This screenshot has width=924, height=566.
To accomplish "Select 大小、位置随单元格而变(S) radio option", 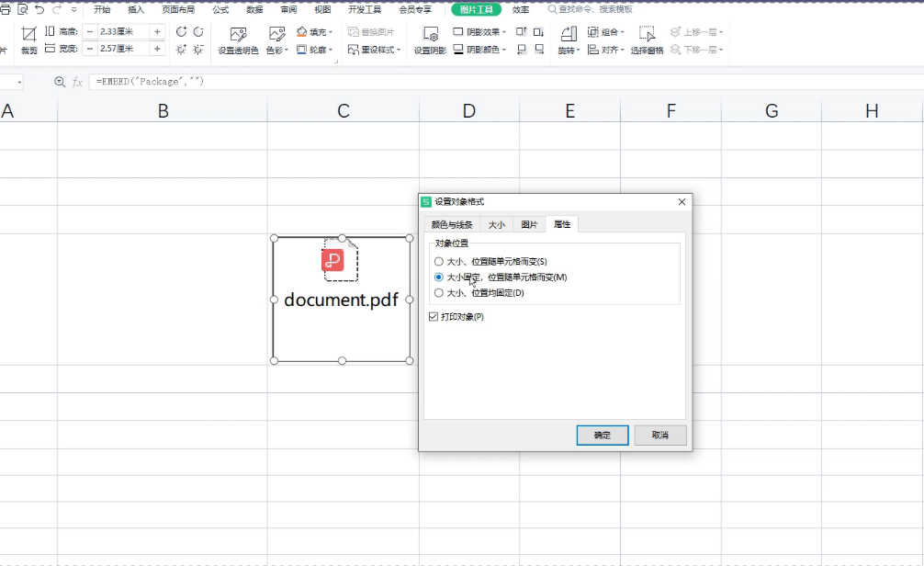I will click(x=439, y=262).
